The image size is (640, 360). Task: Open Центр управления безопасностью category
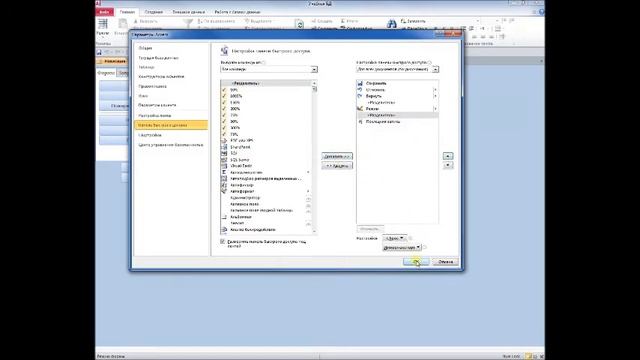tap(171, 145)
